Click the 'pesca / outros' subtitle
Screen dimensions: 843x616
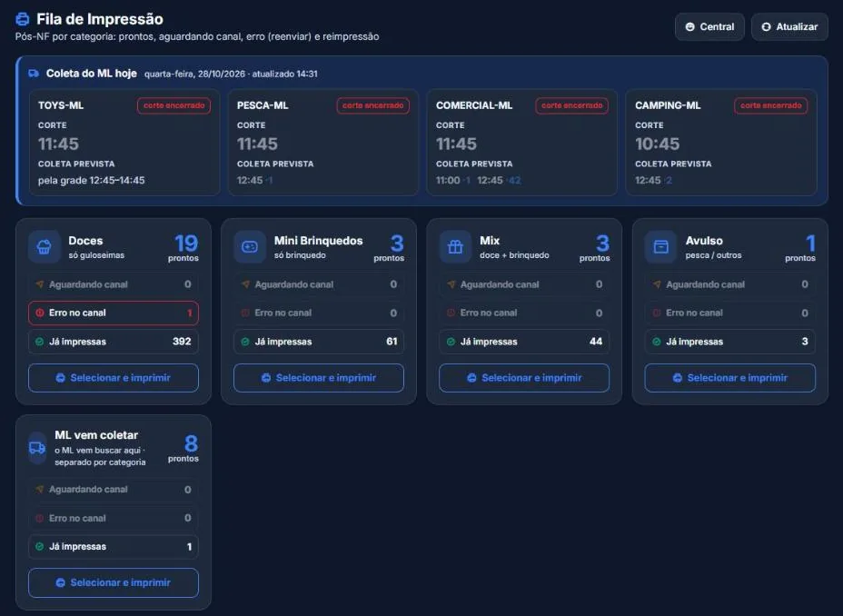713,255
